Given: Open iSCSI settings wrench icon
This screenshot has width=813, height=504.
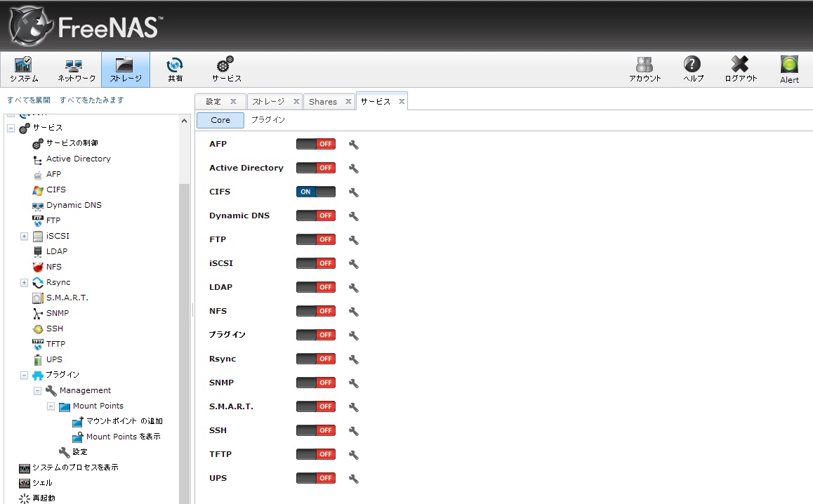Looking at the screenshot, I should (354, 264).
